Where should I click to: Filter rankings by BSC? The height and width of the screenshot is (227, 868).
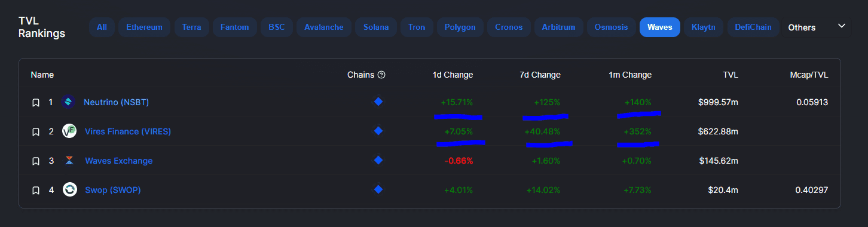click(x=277, y=27)
